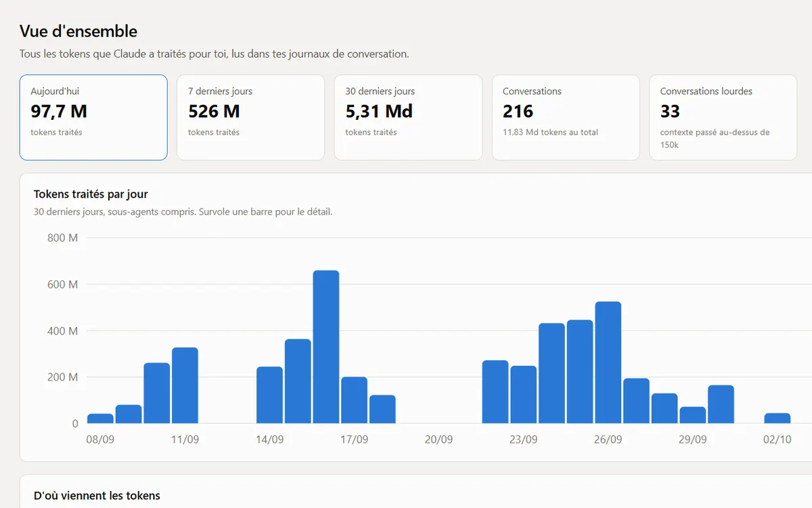Select the 30 derniers jours card
Viewport: 812px width, 508px height.
point(408,117)
